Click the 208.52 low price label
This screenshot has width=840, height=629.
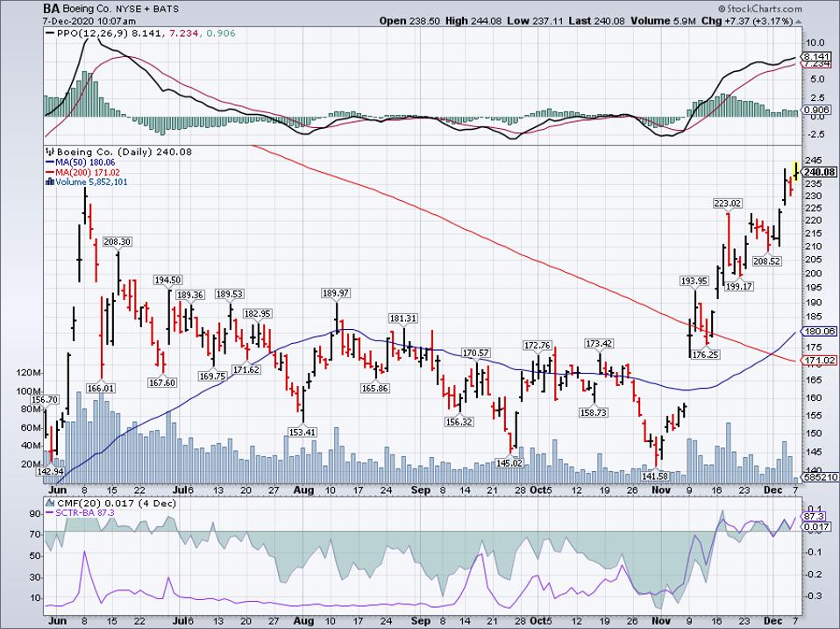pyautogui.click(x=766, y=261)
